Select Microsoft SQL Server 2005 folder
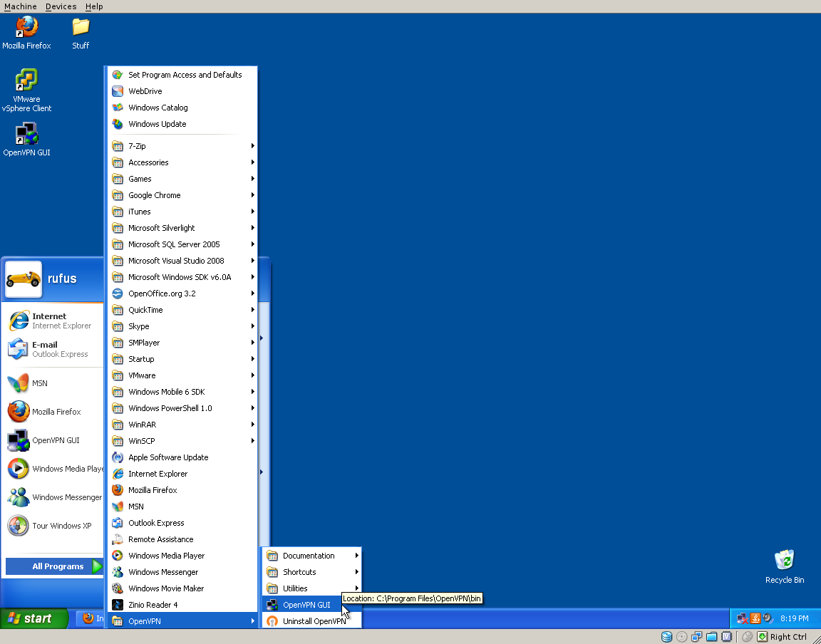 182,244
